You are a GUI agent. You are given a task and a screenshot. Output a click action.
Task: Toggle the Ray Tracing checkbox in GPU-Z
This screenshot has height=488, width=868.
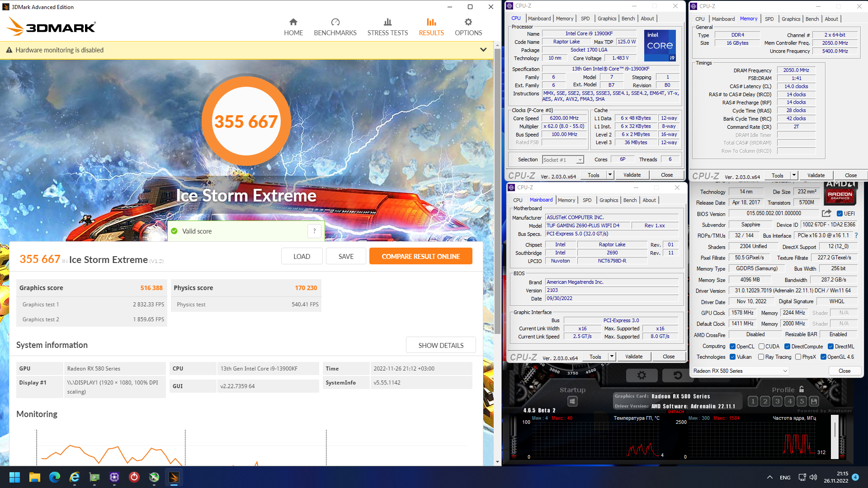[x=761, y=357]
